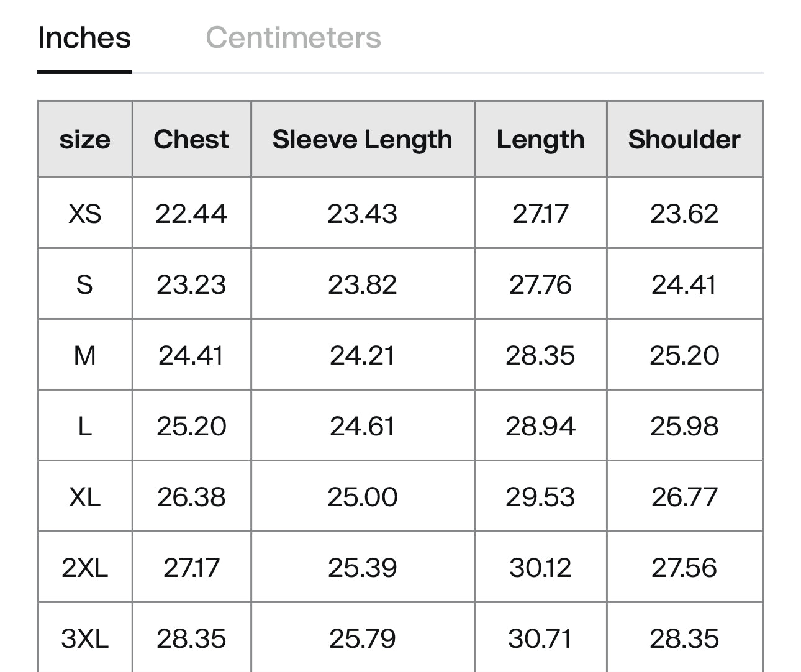Click the Chest column header
Image resolution: width=801 pixels, height=672 pixels.
coord(191,139)
